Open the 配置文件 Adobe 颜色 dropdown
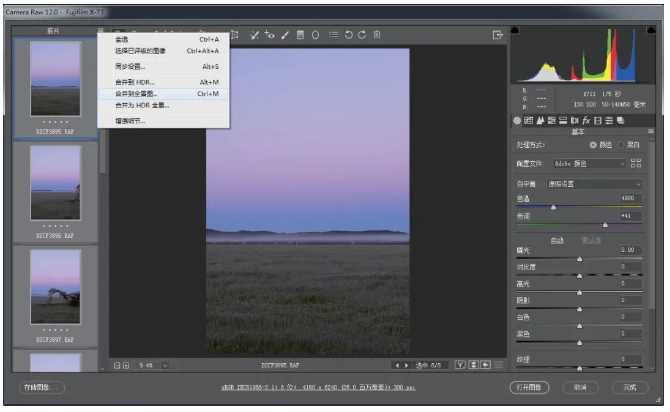Screen dimensions: 670x412 point(589,164)
